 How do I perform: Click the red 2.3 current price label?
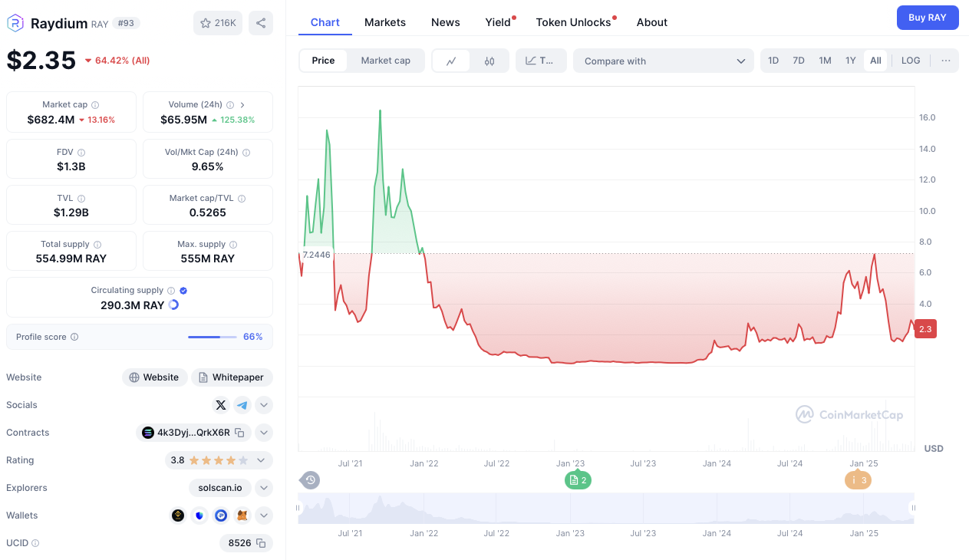coord(925,329)
